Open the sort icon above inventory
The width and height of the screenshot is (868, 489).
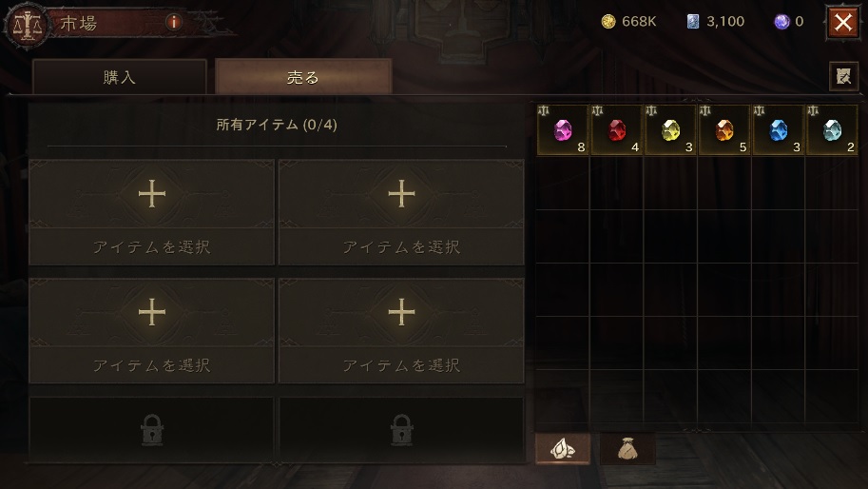click(843, 76)
